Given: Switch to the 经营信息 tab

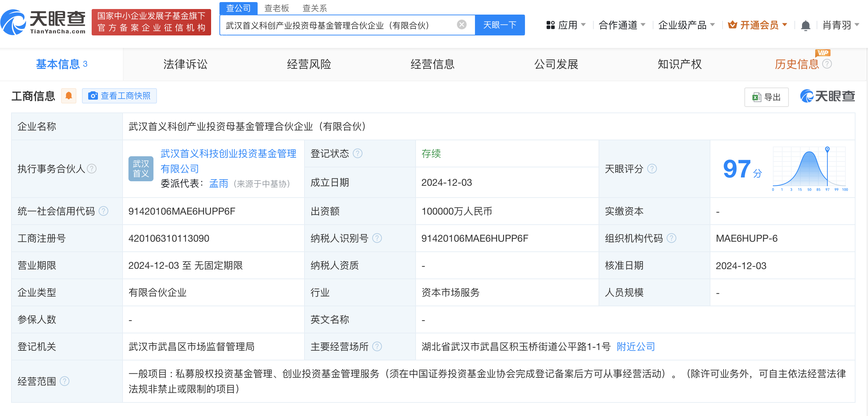Looking at the screenshot, I should click(x=433, y=64).
